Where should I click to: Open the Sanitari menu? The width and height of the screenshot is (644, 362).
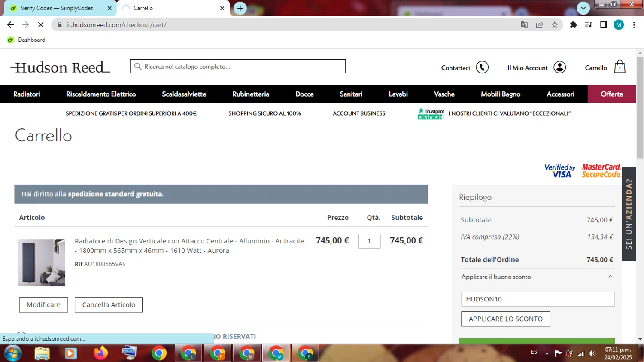point(351,94)
